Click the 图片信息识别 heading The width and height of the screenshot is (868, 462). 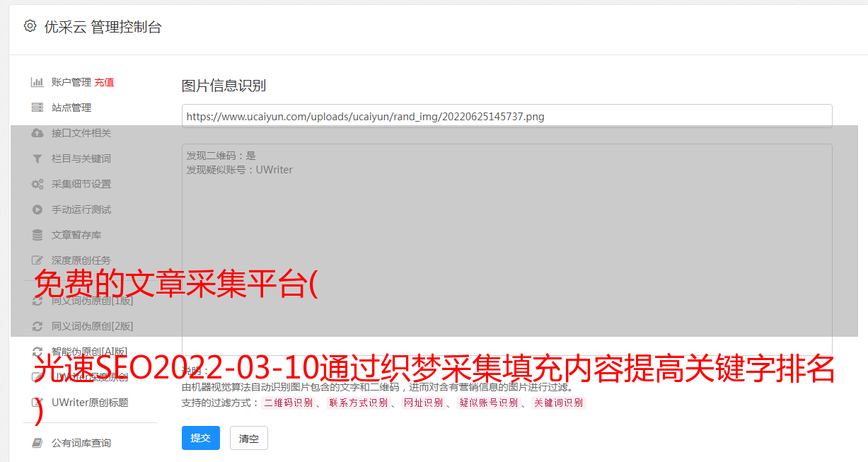(224, 86)
